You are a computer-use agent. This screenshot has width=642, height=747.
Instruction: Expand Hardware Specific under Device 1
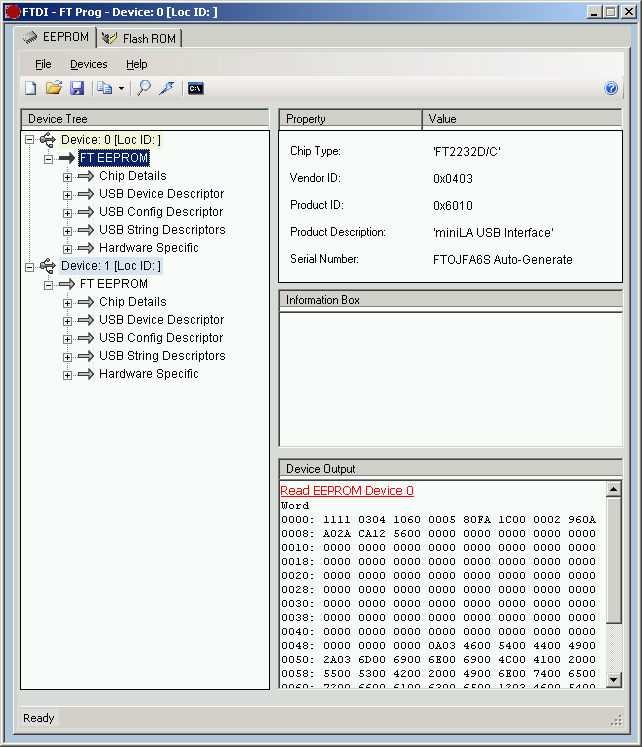pyautogui.click(x=68, y=375)
